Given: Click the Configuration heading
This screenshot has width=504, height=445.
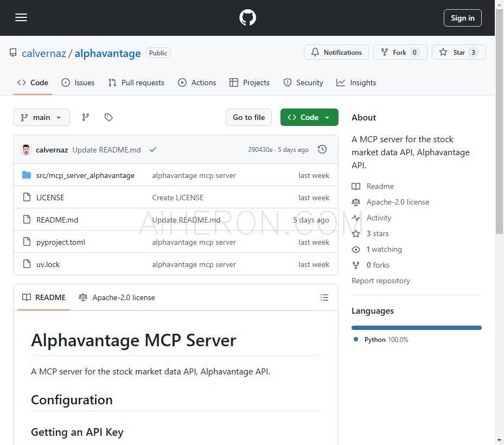Looking at the screenshot, I should 72,400.
